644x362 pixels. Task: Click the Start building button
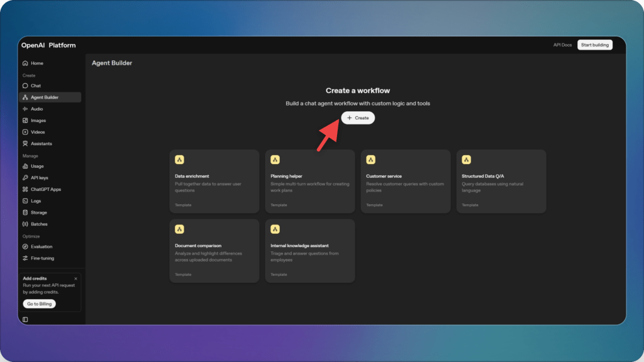click(x=595, y=45)
